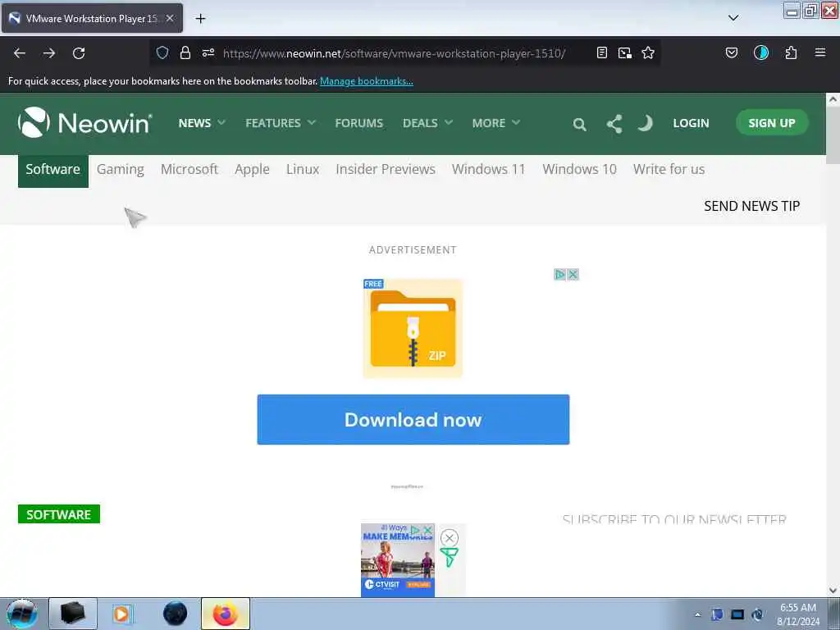Open the Firefox account half-circle icon
This screenshot has width=840, height=630.
click(x=761, y=52)
